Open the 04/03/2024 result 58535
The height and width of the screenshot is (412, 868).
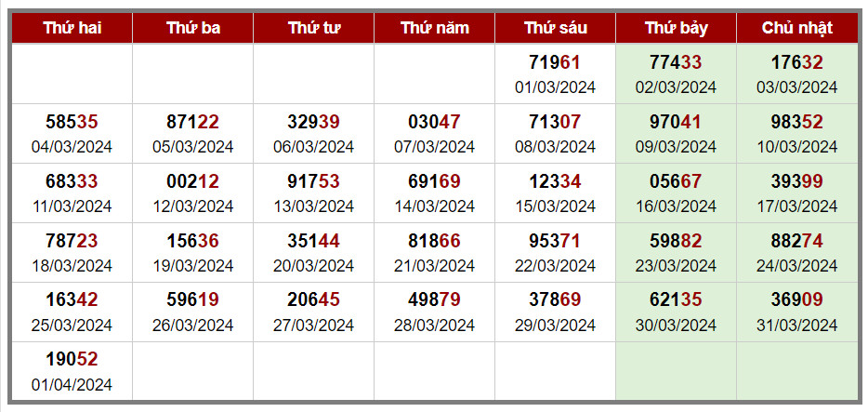click(x=72, y=133)
